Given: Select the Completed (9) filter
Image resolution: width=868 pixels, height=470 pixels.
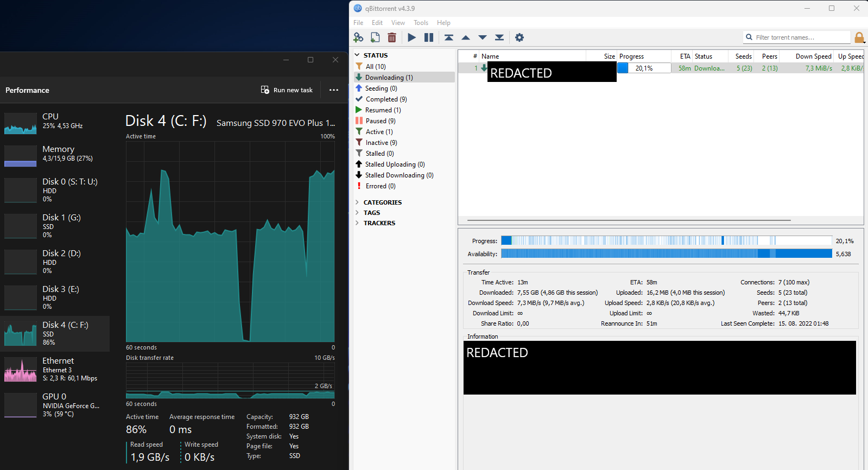Looking at the screenshot, I should click(404, 99).
